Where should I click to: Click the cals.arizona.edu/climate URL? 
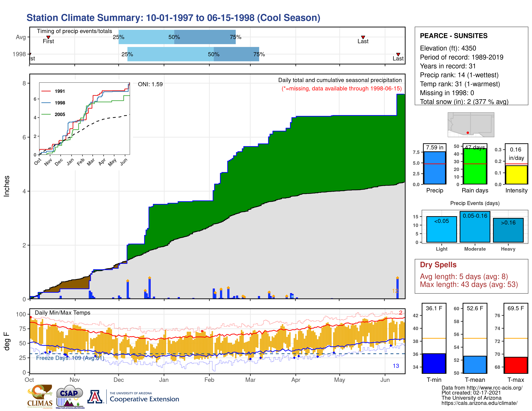pos(479,403)
